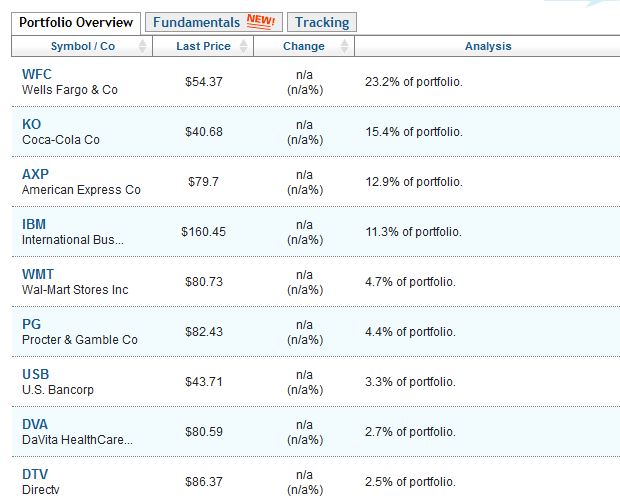Click the $80.73 last price
The width and height of the screenshot is (620, 503).
204,282
